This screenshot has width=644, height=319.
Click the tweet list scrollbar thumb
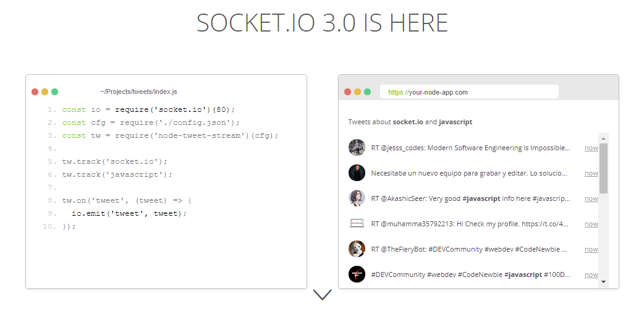[x=603, y=168]
